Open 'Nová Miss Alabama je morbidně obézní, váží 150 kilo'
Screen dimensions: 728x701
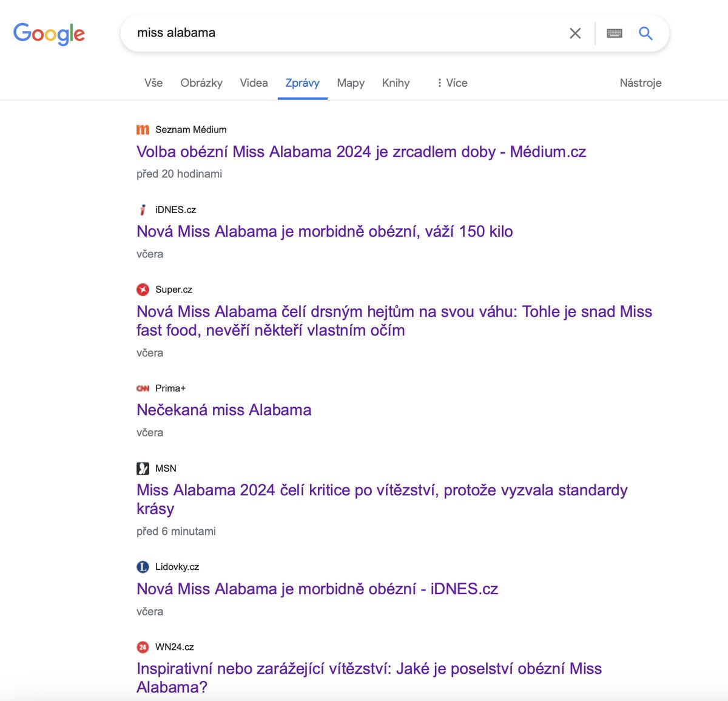[325, 231]
